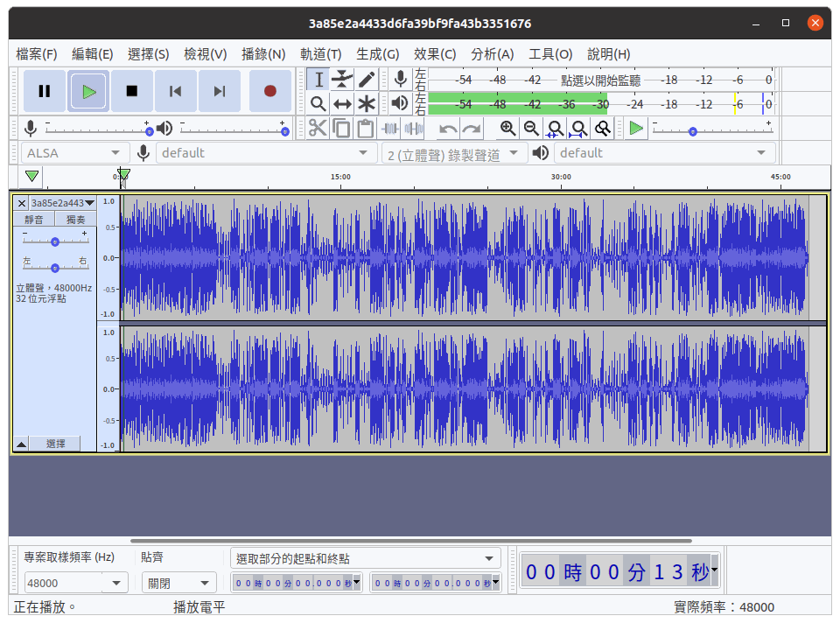Solo the track with 獨奏 button
This screenshot has height=623, width=840.
pyautogui.click(x=75, y=220)
